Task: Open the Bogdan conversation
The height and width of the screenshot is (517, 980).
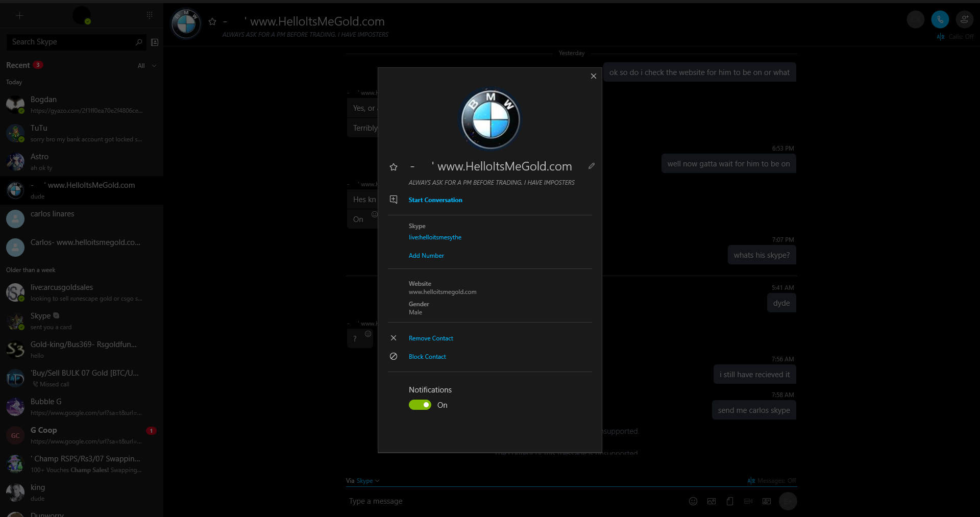Action: pyautogui.click(x=82, y=105)
